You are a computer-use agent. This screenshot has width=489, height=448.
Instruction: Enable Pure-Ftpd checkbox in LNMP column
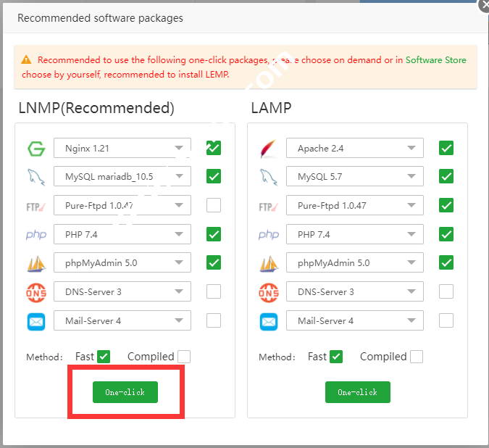[214, 205]
